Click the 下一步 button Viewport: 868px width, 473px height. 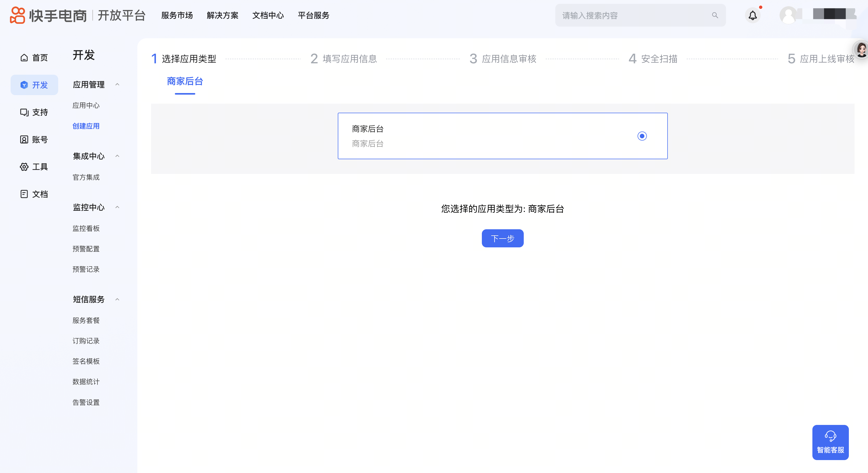pyautogui.click(x=502, y=238)
